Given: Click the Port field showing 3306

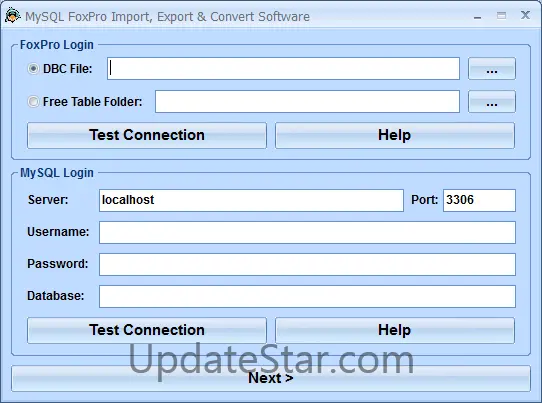Looking at the screenshot, I should point(479,200).
